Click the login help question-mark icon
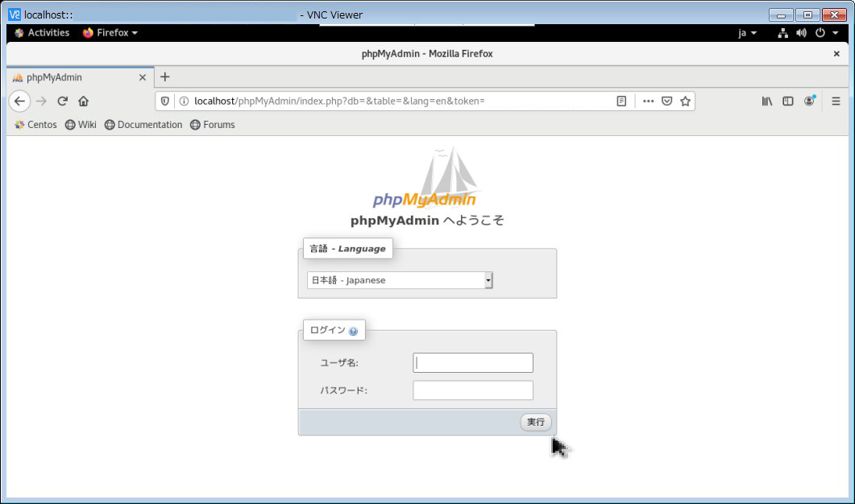Viewport: 855px width, 504px height. click(x=353, y=331)
